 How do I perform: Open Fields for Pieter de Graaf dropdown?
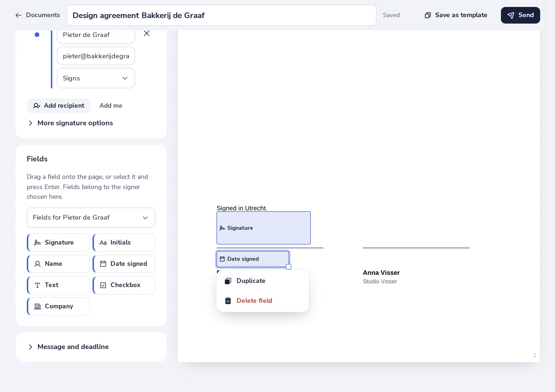tap(91, 218)
